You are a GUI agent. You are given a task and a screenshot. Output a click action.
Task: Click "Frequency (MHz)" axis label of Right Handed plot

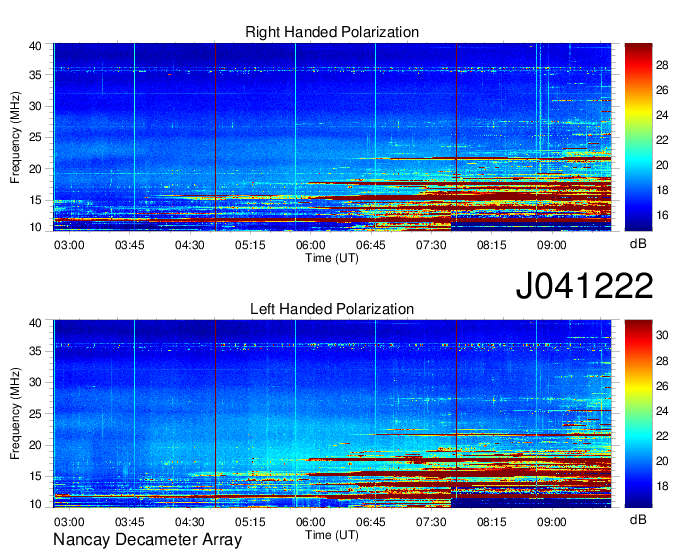pos(15,137)
